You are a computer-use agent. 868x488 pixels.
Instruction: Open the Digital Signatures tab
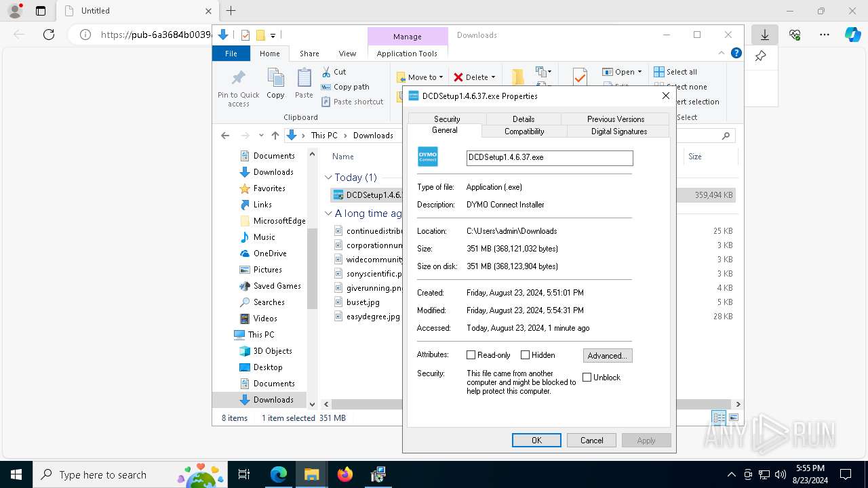(619, 131)
